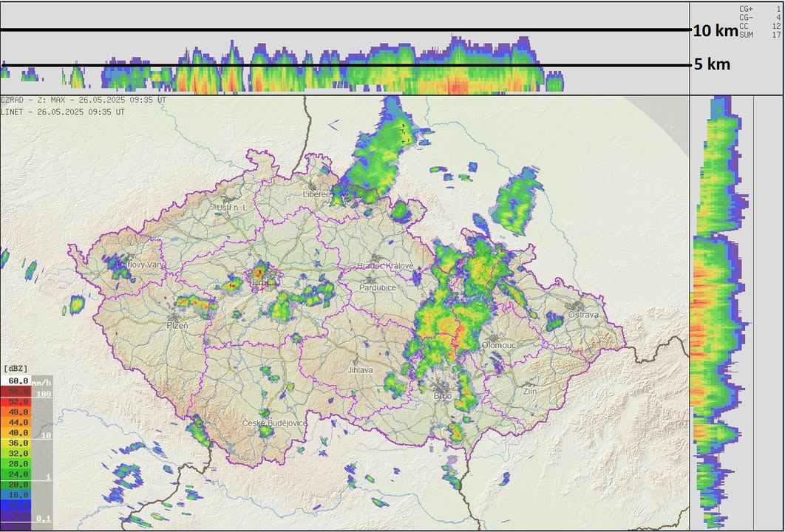
Task: Click the 52.0 dBZ red legend swatch
Action: click(16, 402)
